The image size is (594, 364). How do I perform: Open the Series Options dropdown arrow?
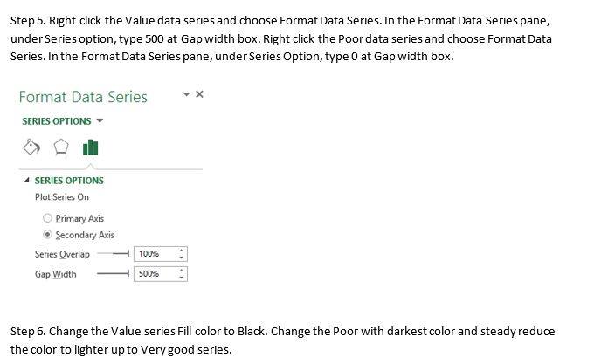tap(100, 121)
